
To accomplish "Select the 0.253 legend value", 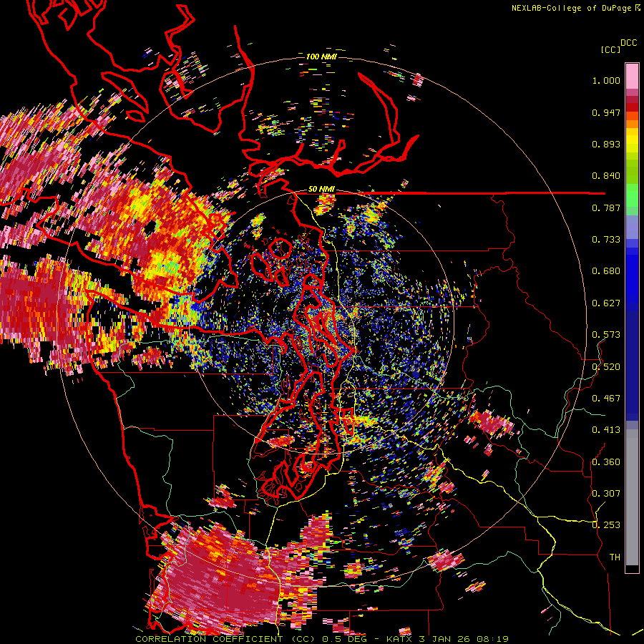I will 606,525.
